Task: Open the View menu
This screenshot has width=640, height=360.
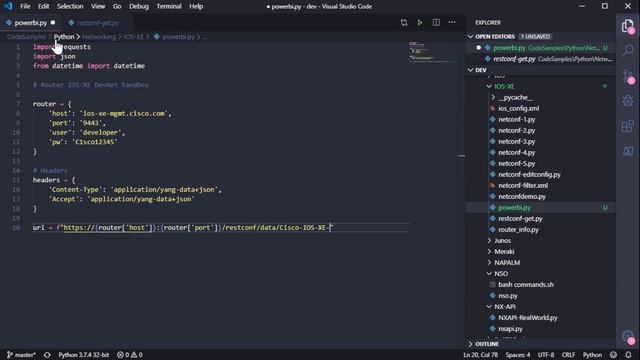Action: pyautogui.click(x=98, y=6)
